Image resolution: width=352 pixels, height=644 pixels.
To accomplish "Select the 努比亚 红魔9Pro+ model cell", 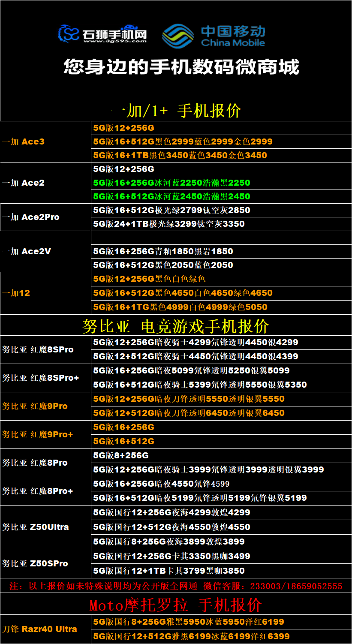I will [45, 434].
